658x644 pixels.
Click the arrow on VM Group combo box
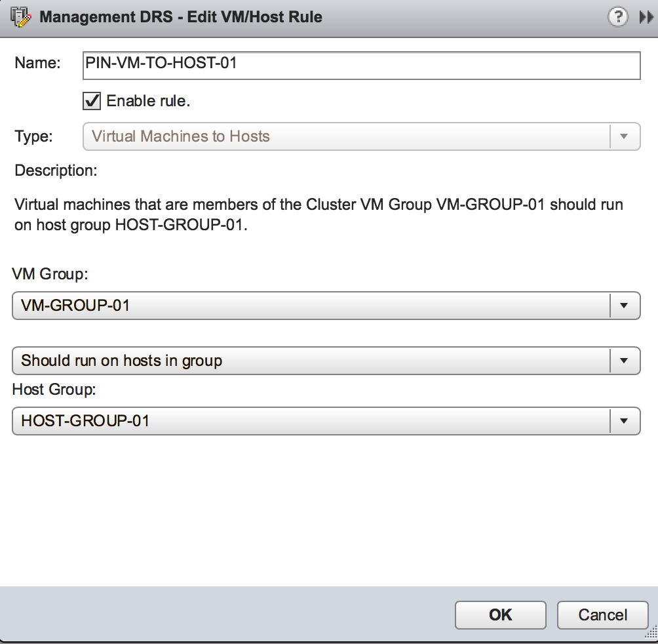click(x=625, y=305)
